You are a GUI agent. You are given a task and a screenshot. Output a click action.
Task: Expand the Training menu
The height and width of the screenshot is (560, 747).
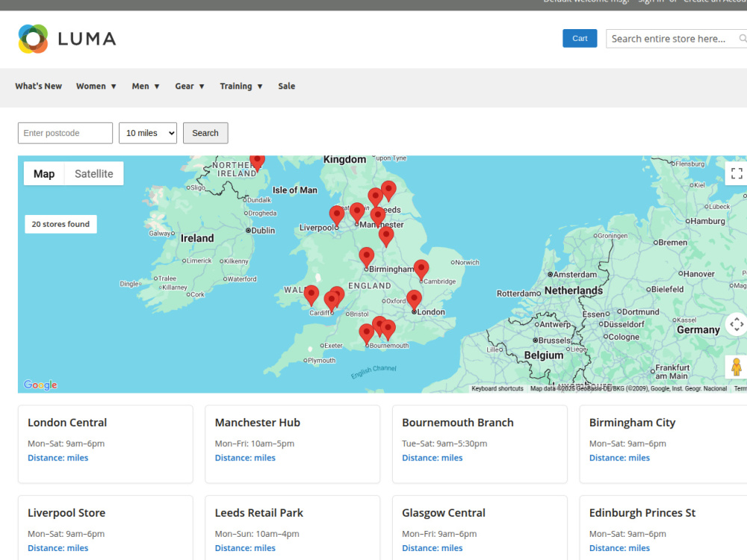tap(241, 86)
